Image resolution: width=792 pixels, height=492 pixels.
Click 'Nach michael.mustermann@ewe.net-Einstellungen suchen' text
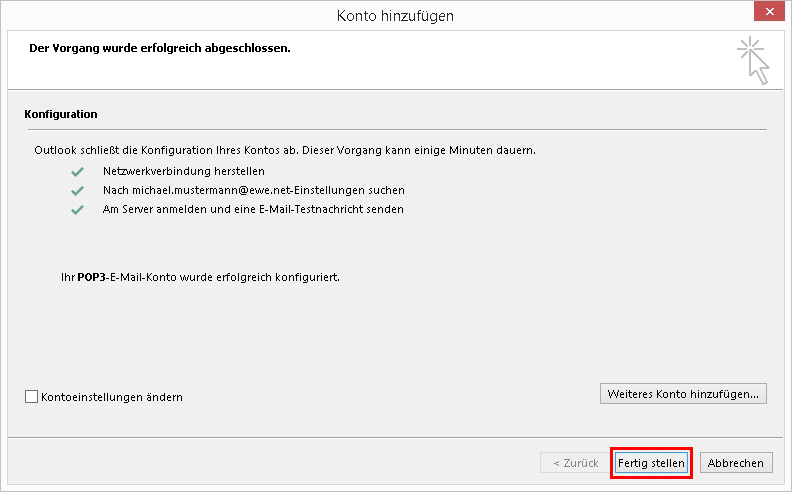pos(254,190)
